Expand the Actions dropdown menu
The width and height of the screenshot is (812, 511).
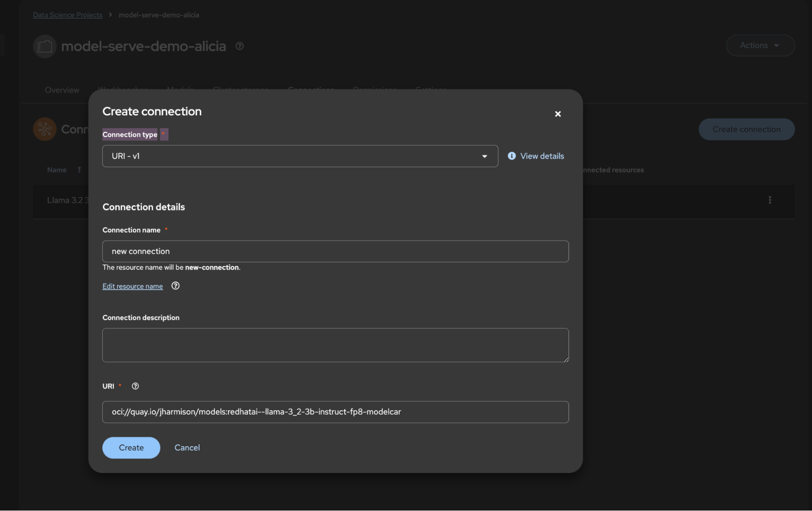(x=760, y=45)
